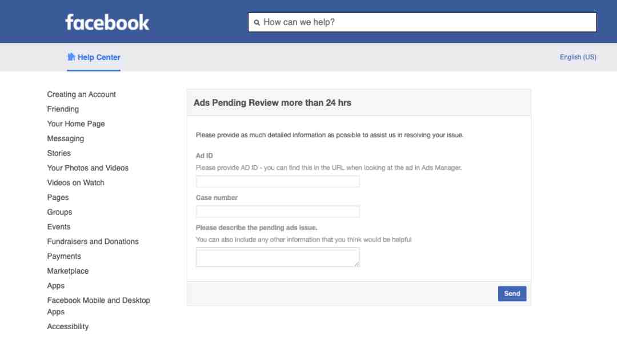Click 'Please describe the pending ads issue.' label
Screen dimensions: 617x364
257,228
